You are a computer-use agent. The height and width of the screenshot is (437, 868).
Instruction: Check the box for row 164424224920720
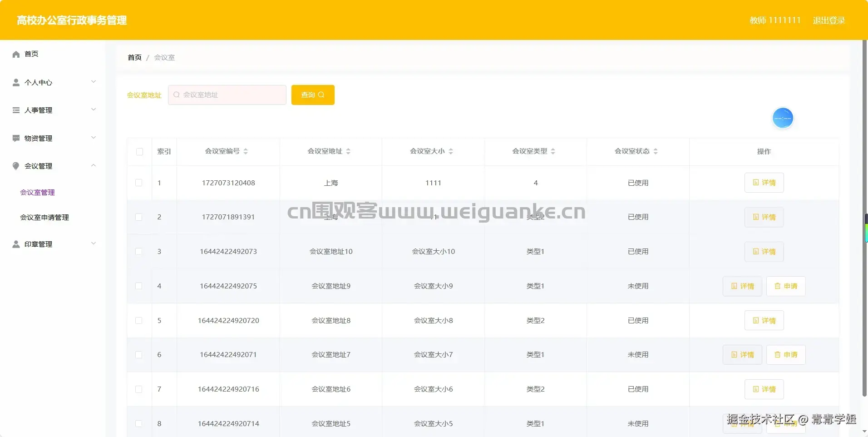(x=139, y=321)
